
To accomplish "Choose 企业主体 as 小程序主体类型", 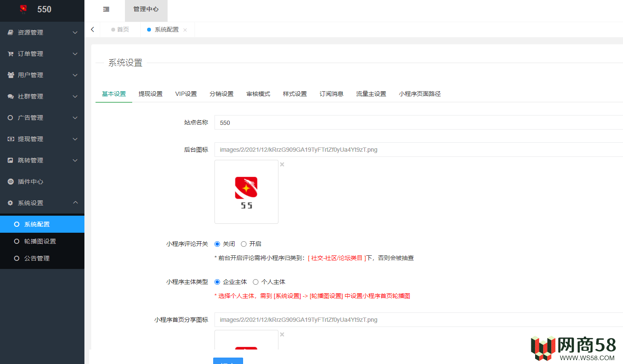I will pos(217,282).
